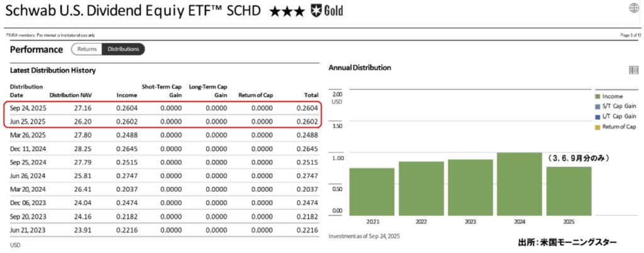This screenshot has width=644, height=253.
Task: Click the Return of Cap legend swatch
Action: click(597, 127)
